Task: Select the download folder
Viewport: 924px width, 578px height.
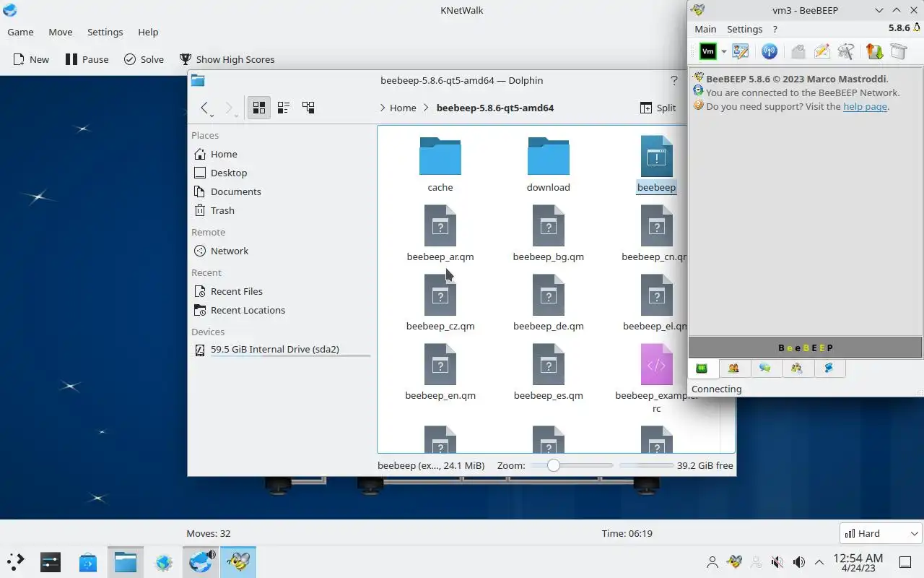Action: [x=549, y=164]
